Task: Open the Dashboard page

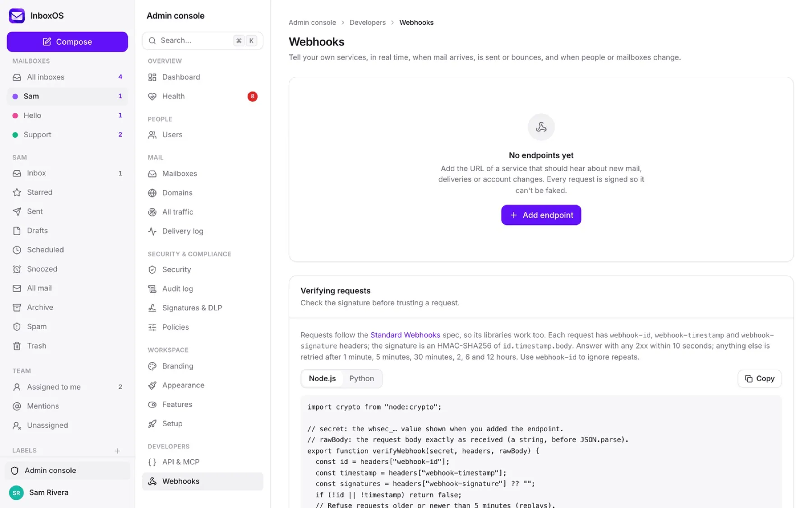Action: (x=203, y=77)
